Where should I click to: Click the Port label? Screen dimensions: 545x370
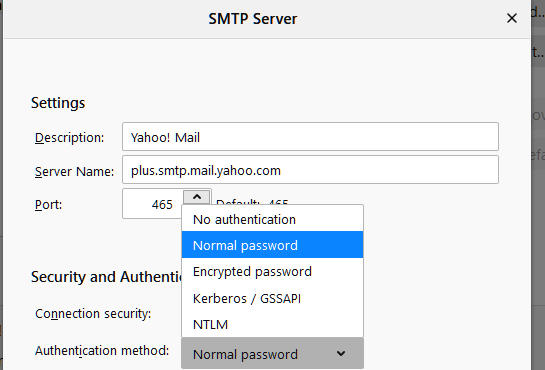pyautogui.click(x=48, y=205)
